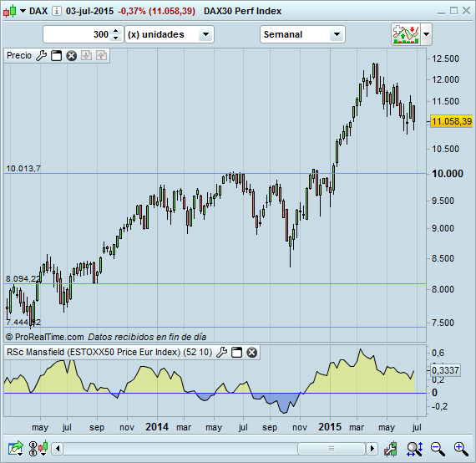Click the ProRealTime.com copyright text
The image size is (476, 463).
[x=44, y=337]
